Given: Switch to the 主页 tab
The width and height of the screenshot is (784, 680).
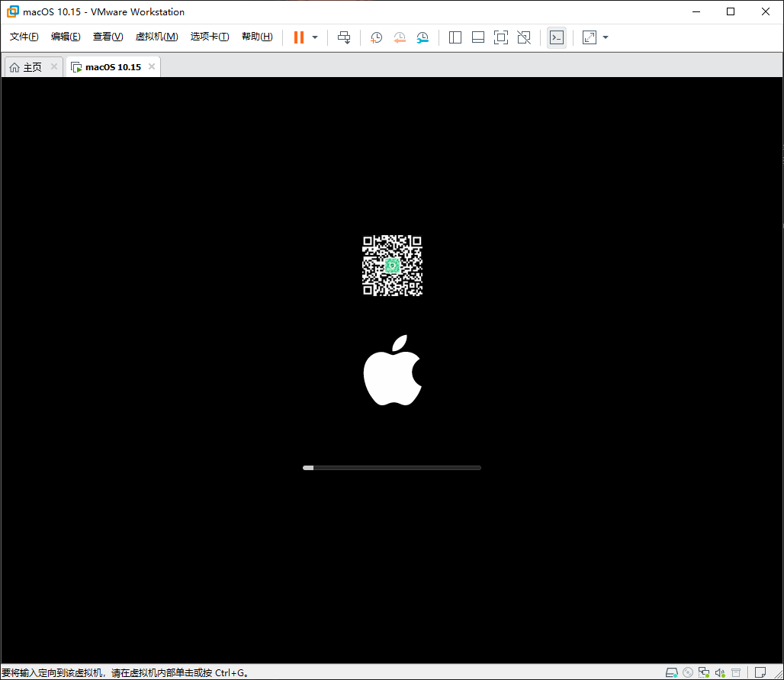Looking at the screenshot, I should [32, 66].
